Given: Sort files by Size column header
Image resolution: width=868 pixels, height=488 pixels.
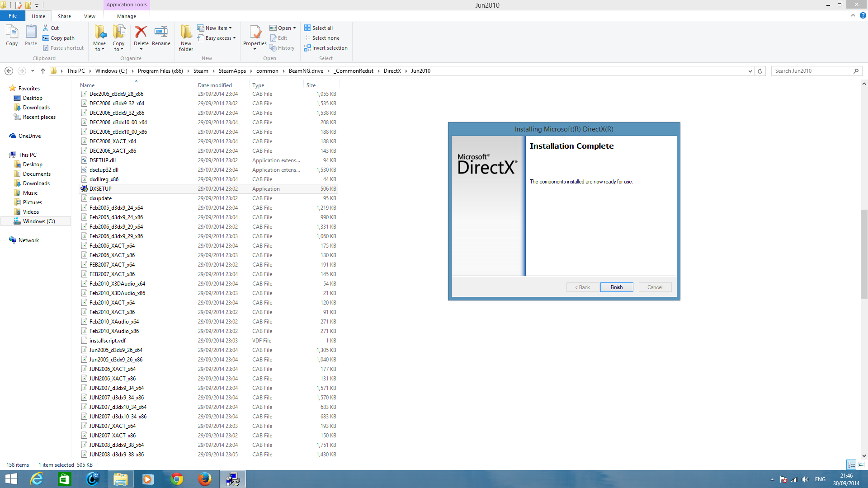Looking at the screenshot, I should [x=321, y=85].
